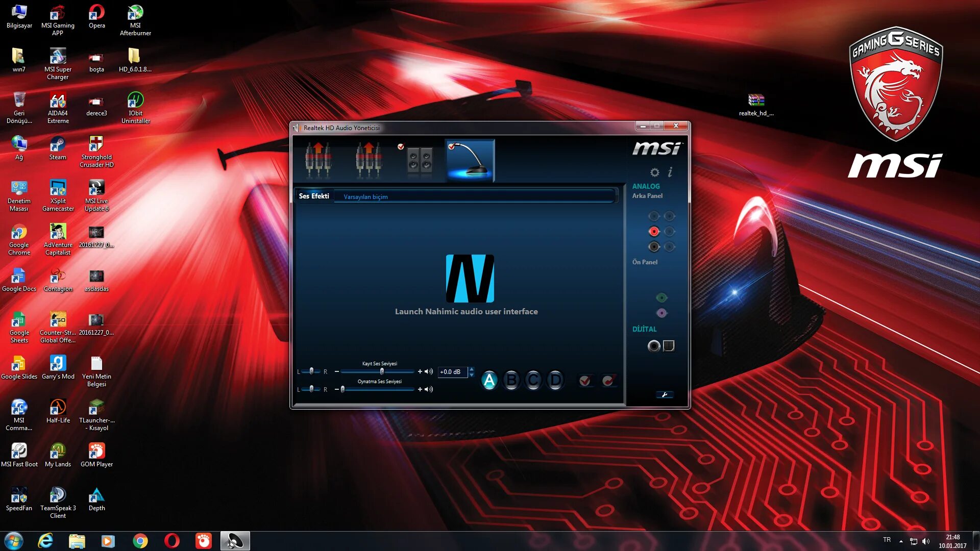This screenshot has height=551, width=980.
Task: Adjust playback L/R balance slider
Action: pyautogui.click(x=311, y=389)
